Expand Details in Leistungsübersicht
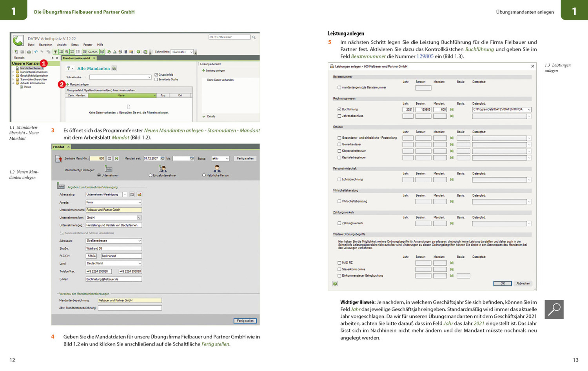This screenshot has height=371, width=588. click(204, 116)
